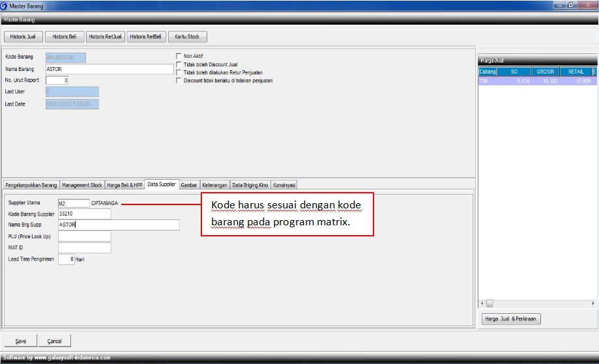Click the Harga Jual & Perkiraan button
Image resolution: width=599 pixels, height=364 pixels.
coord(511,319)
